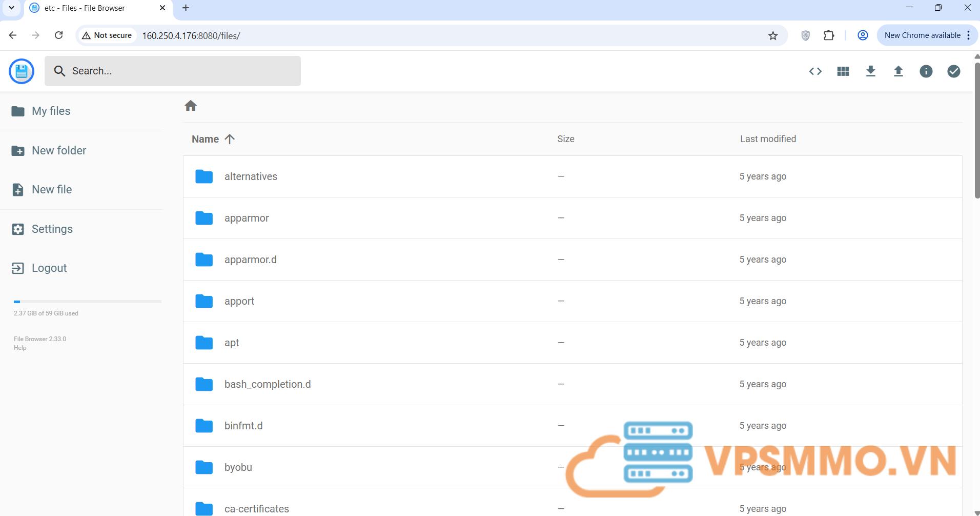Sort files by Last modified header
The height and width of the screenshot is (516, 980).
(767, 139)
